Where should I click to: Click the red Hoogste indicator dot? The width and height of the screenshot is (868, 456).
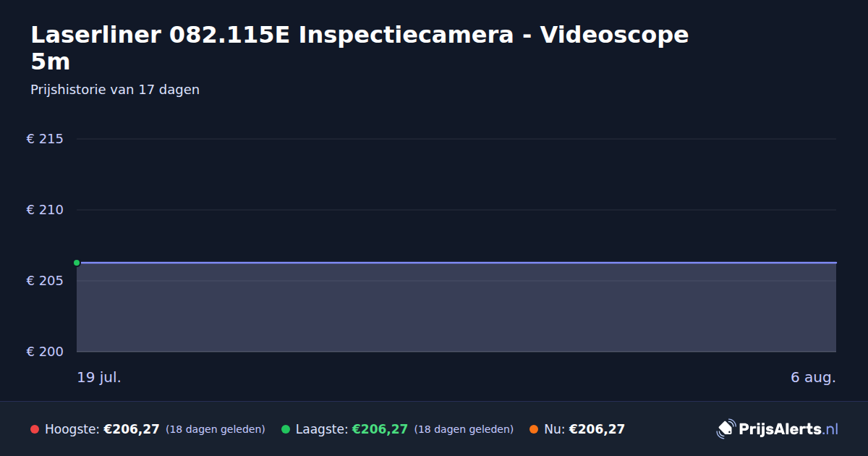35,429
